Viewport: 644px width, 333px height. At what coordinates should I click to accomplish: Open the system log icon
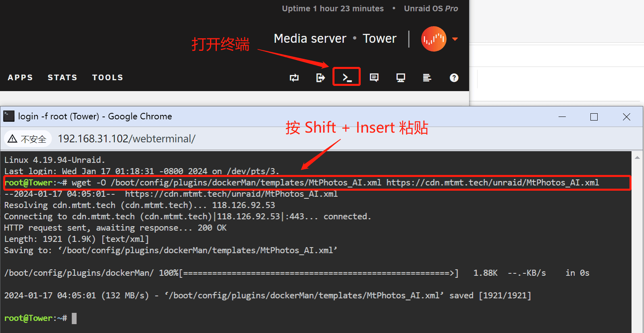pyautogui.click(x=427, y=77)
